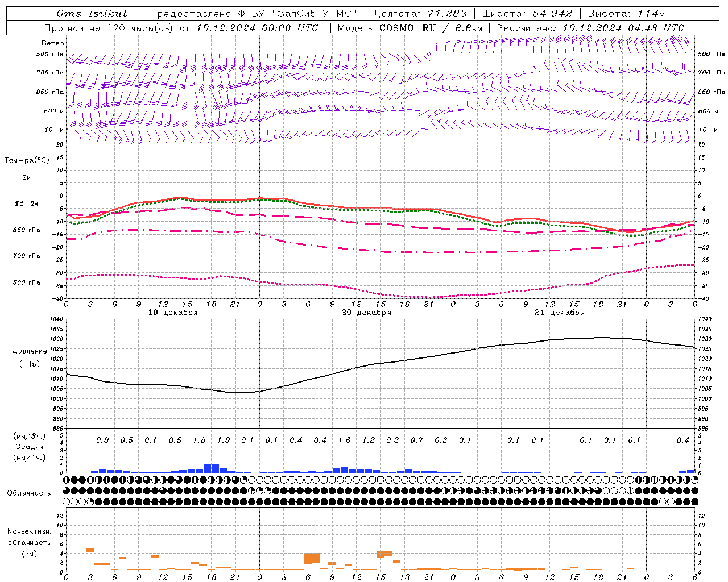Screen dimensions: 728x582
Task: Click the elevation text "Высота: 114м"
Action: click(x=626, y=14)
